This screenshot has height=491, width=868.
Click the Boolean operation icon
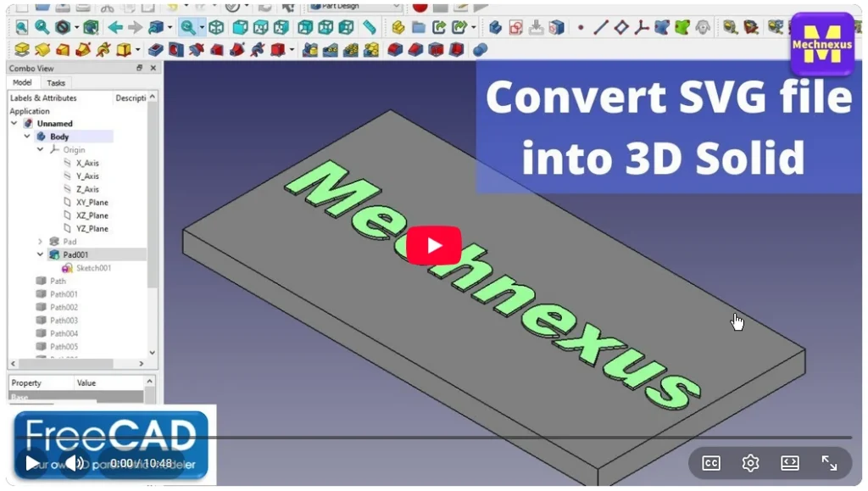(480, 50)
